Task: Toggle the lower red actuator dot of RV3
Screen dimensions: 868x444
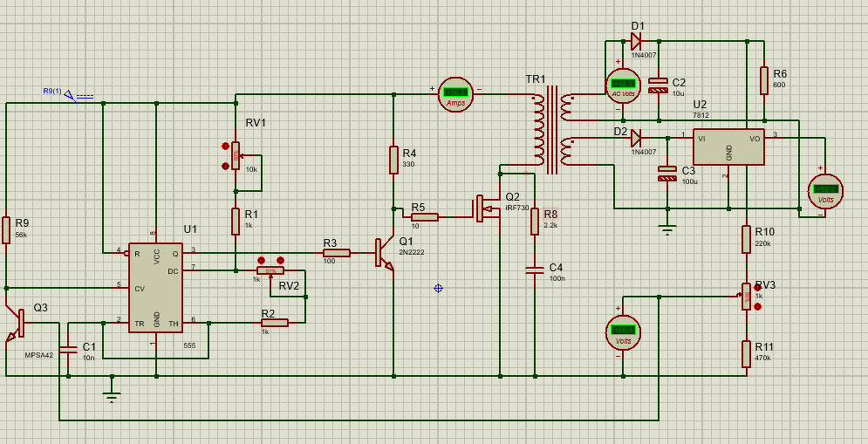Action: (x=758, y=307)
